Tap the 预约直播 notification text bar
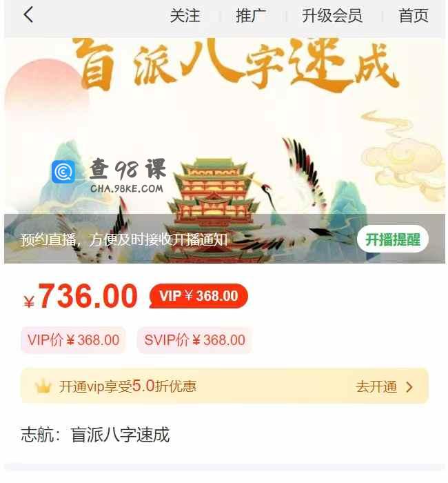Screen dimensions: 448x483 tap(124, 239)
